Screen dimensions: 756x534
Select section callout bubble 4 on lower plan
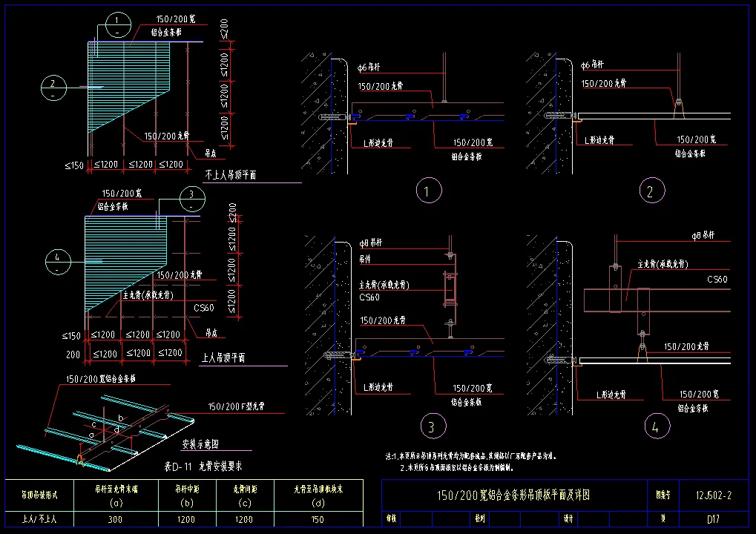click(57, 262)
